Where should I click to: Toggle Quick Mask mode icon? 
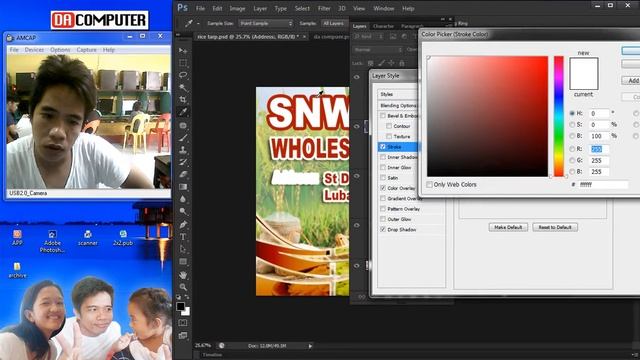click(x=183, y=323)
